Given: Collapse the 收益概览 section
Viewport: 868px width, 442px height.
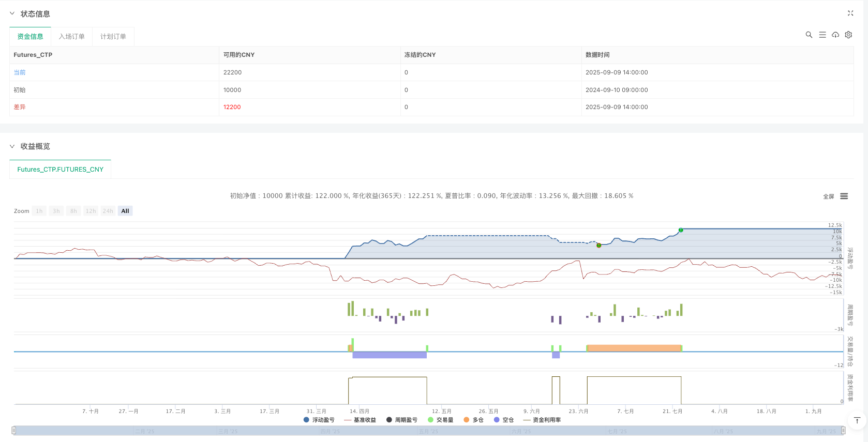Looking at the screenshot, I should 12,146.
